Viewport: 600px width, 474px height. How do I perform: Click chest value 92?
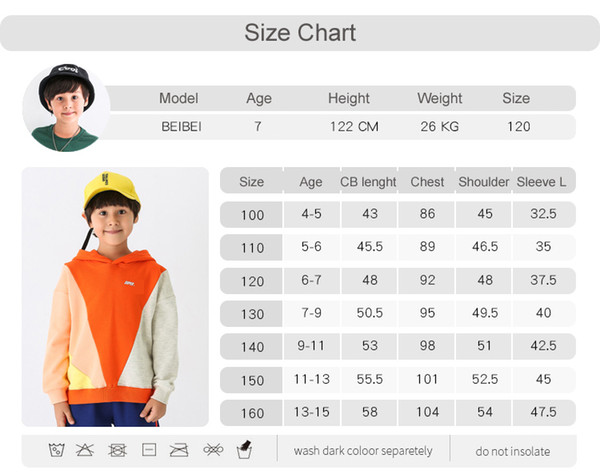[x=427, y=280]
